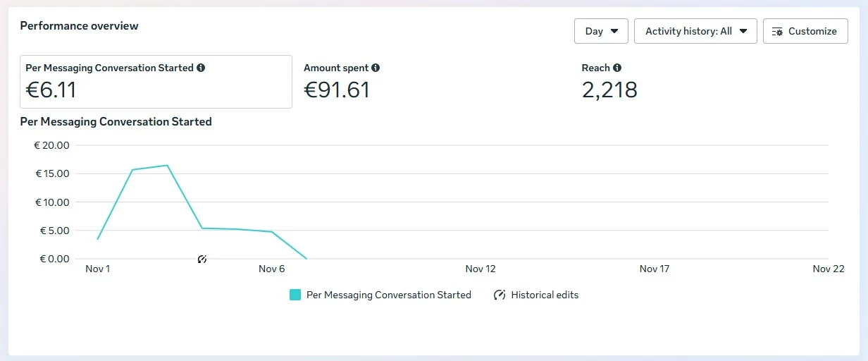Select the €6.11 Per Messaging Conversation Started card
The height and width of the screenshot is (361, 868).
click(156, 82)
